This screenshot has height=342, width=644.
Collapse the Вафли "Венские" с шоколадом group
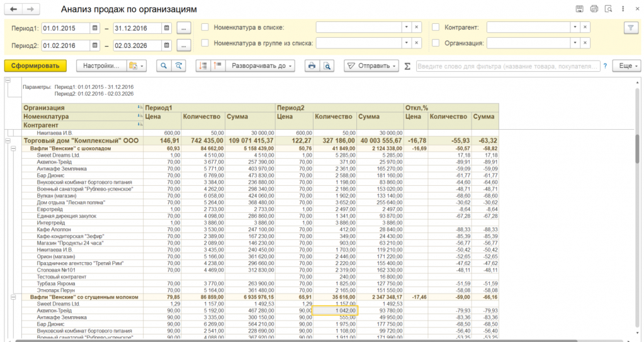pos(13,149)
